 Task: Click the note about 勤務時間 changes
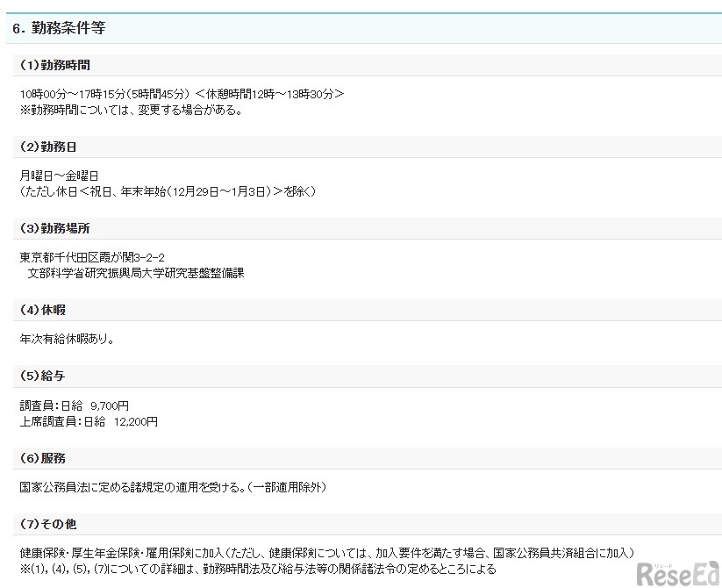pyautogui.click(x=131, y=110)
